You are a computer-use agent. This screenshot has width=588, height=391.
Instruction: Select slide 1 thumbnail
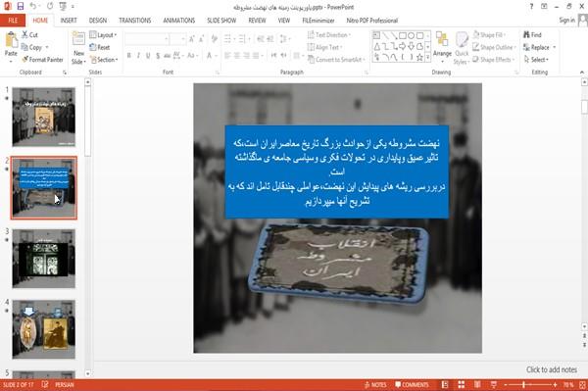tap(44, 117)
